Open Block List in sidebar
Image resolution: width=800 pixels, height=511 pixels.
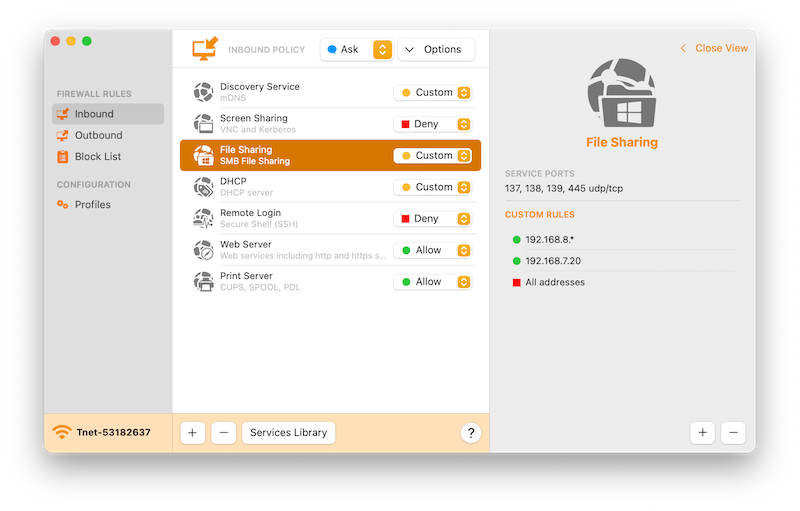click(98, 156)
